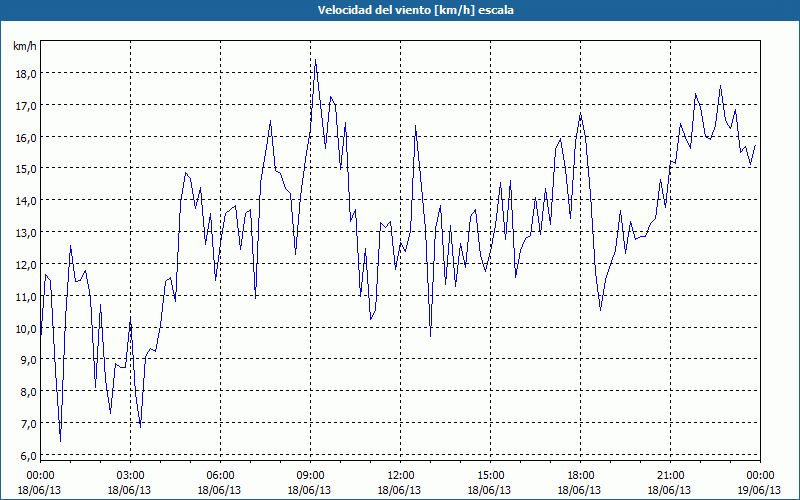Click the 15:00 time label
800x500 pixels.
tap(490, 476)
